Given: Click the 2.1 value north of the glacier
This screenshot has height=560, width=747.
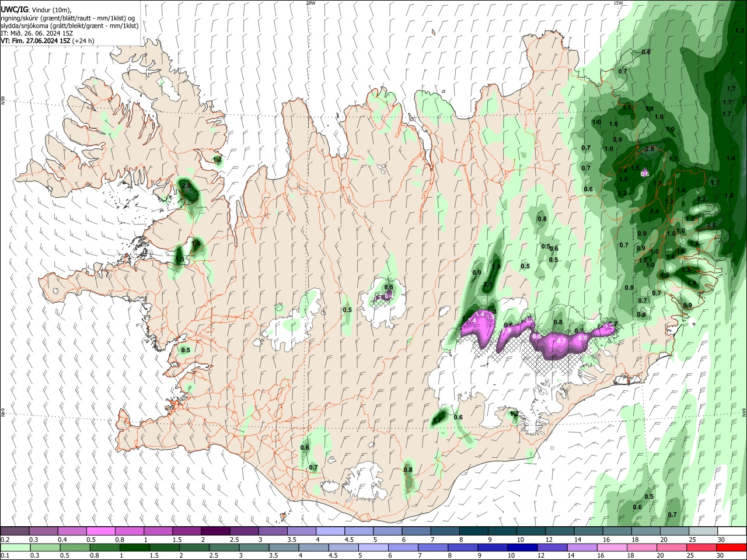Looking at the screenshot, I should 488,285.
